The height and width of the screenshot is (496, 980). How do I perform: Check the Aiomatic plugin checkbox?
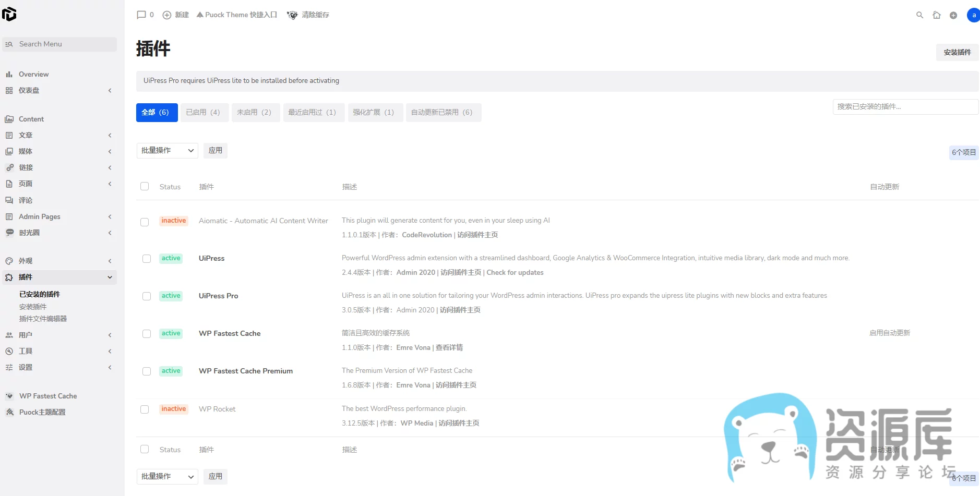145,222
